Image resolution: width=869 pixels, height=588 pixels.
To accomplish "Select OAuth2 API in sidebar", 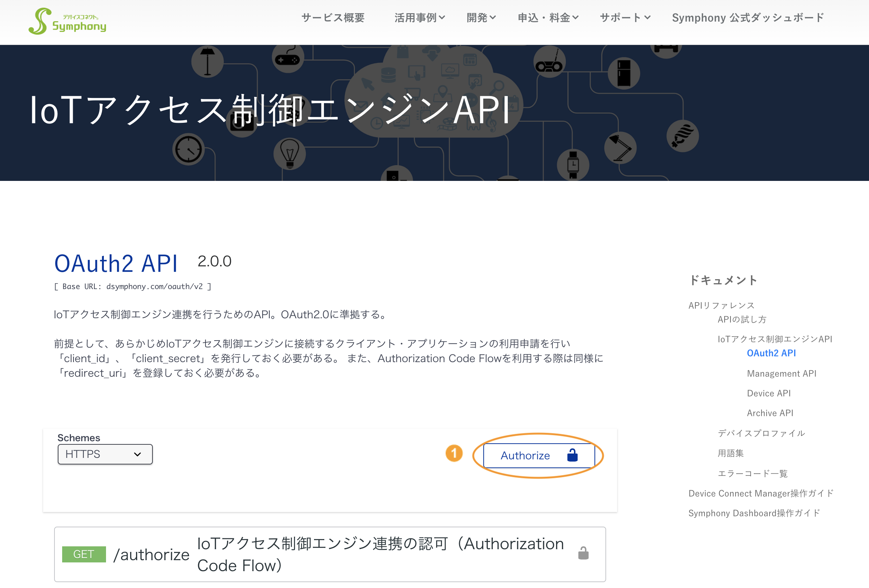I will coord(771,353).
